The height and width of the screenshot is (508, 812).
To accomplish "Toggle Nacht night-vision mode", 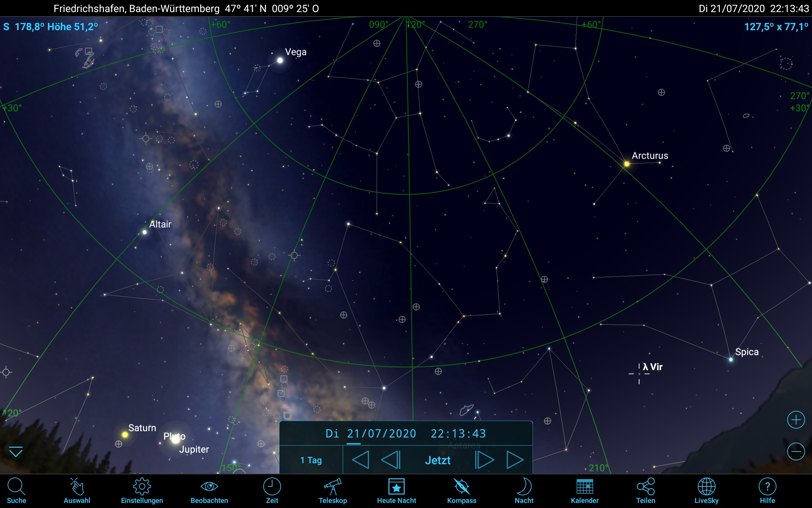I will [x=524, y=491].
